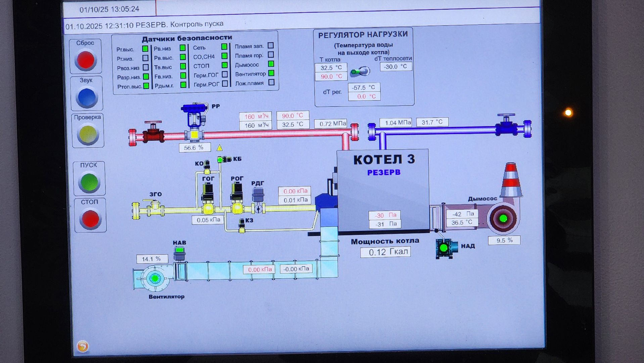Image resolution: width=644 pixels, height=363 pixels.
Task: Click the Герм.ГОГ indicator checkbox
Action: tap(225, 74)
